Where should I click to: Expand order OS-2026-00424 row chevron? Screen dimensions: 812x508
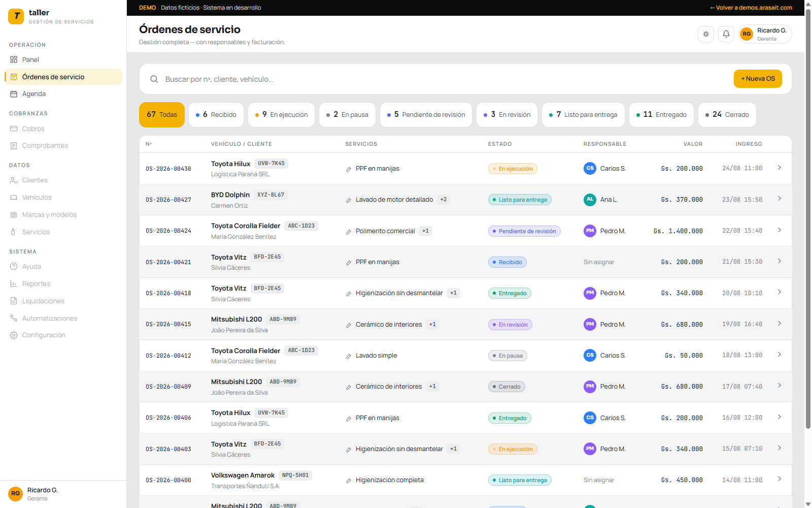point(780,230)
